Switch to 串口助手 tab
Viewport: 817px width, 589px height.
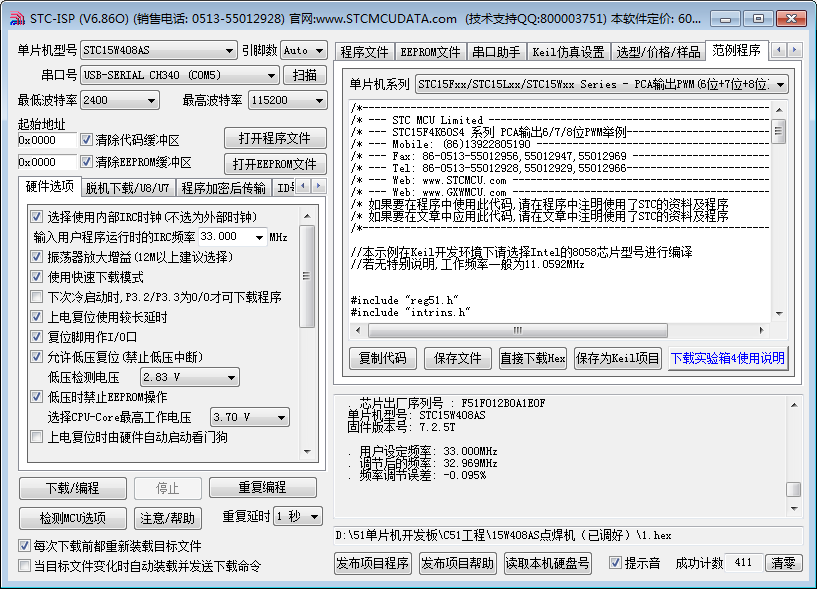coord(496,52)
